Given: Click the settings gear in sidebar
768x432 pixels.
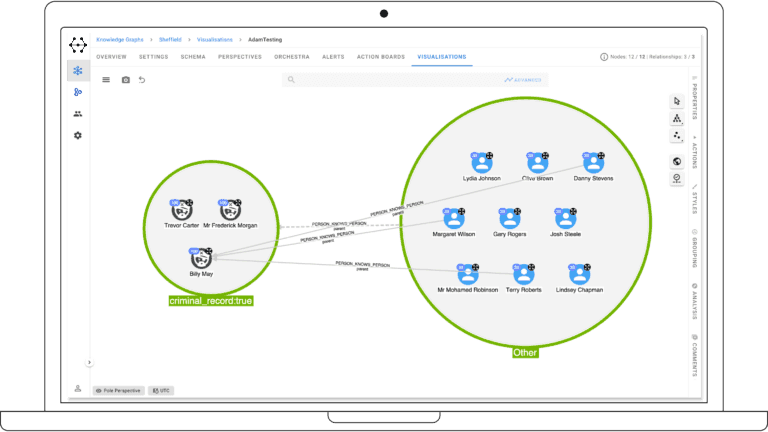Looking at the screenshot, I should click(x=78, y=135).
